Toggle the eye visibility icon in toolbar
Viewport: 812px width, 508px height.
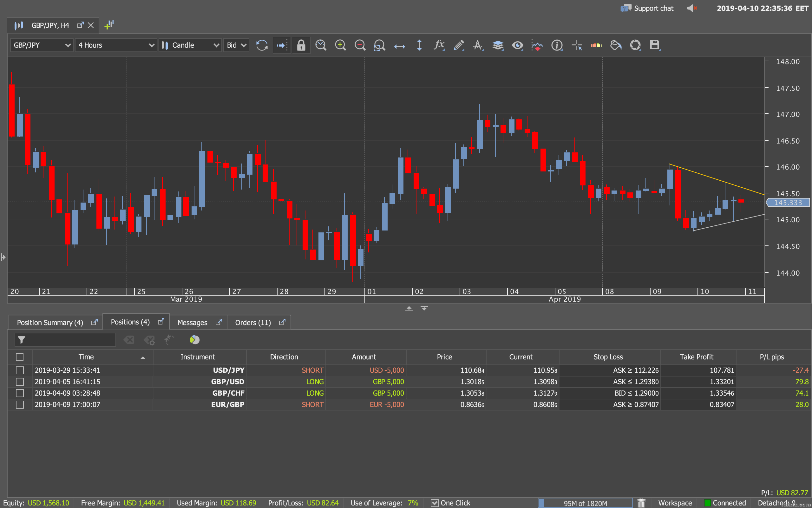517,45
